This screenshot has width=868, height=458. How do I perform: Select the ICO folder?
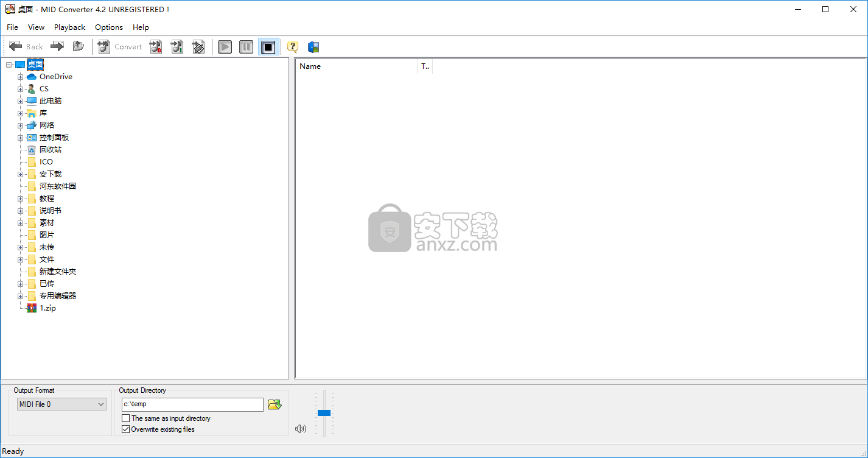46,162
